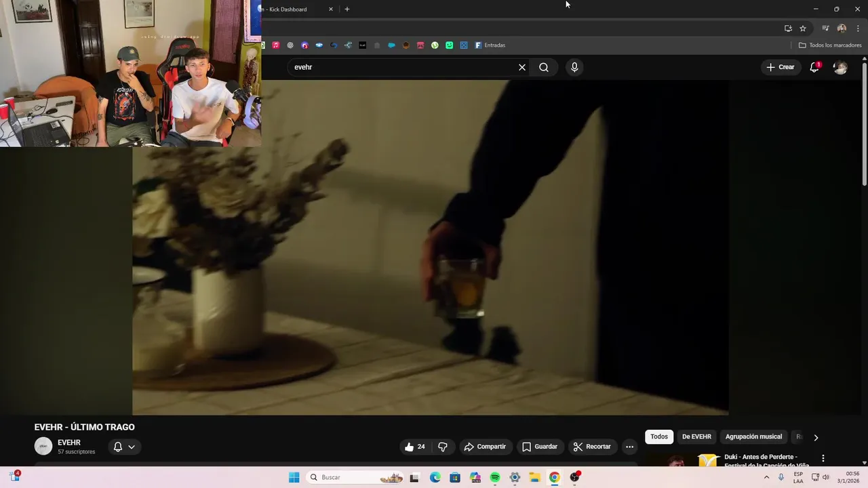Open Chrome's three-dot menu
Viewport: 868px width, 488px height.
858,28
